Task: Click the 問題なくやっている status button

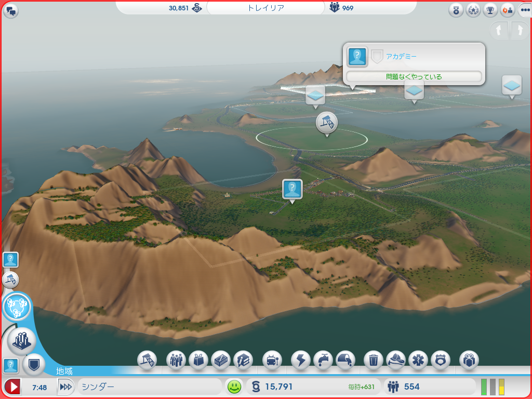Action: click(414, 77)
